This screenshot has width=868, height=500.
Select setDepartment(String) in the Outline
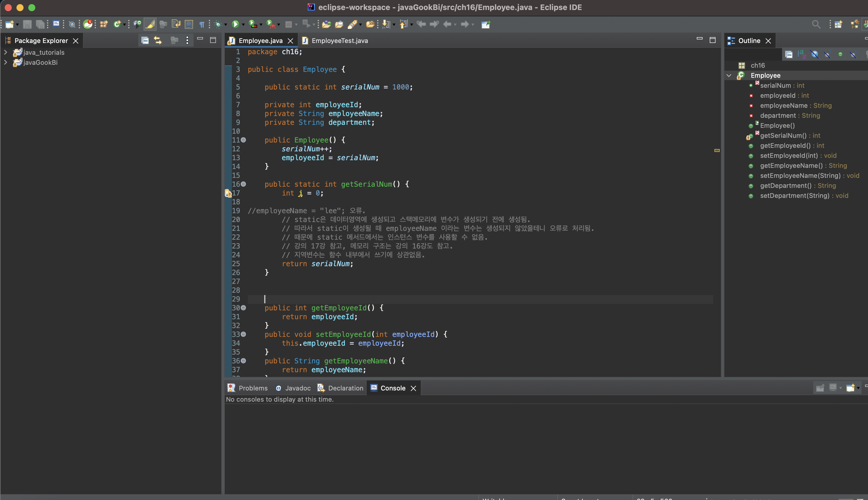pos(794,196)
